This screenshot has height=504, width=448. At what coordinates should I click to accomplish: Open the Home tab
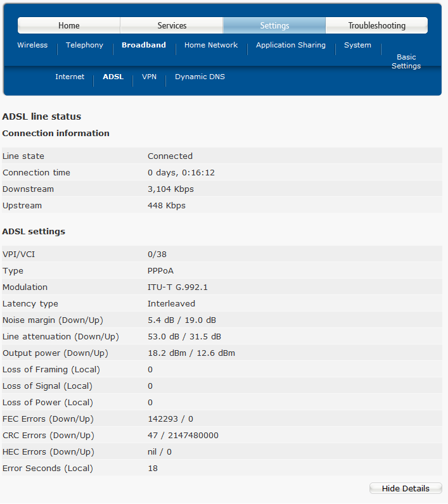[69, 26]
